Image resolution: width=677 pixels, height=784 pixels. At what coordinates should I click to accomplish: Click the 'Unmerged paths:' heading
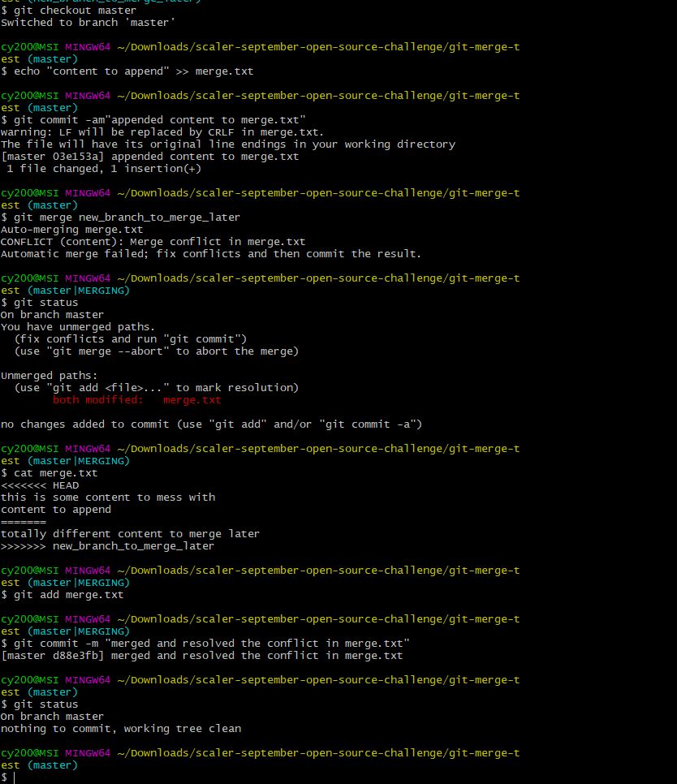(49, 376)
